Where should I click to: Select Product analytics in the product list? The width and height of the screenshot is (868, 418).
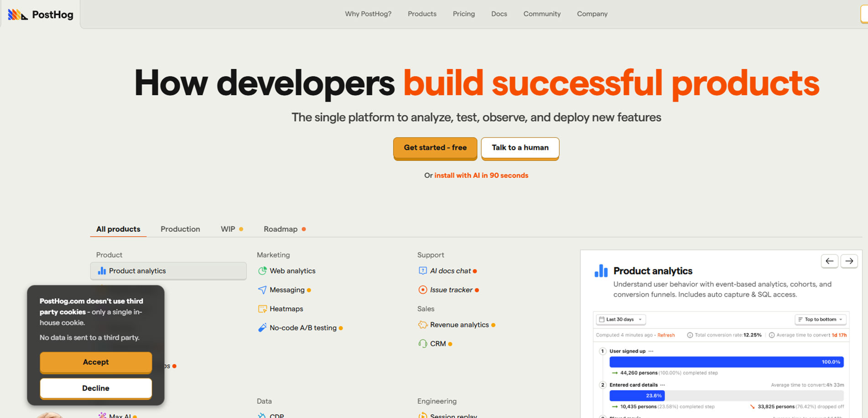(168, 271)
